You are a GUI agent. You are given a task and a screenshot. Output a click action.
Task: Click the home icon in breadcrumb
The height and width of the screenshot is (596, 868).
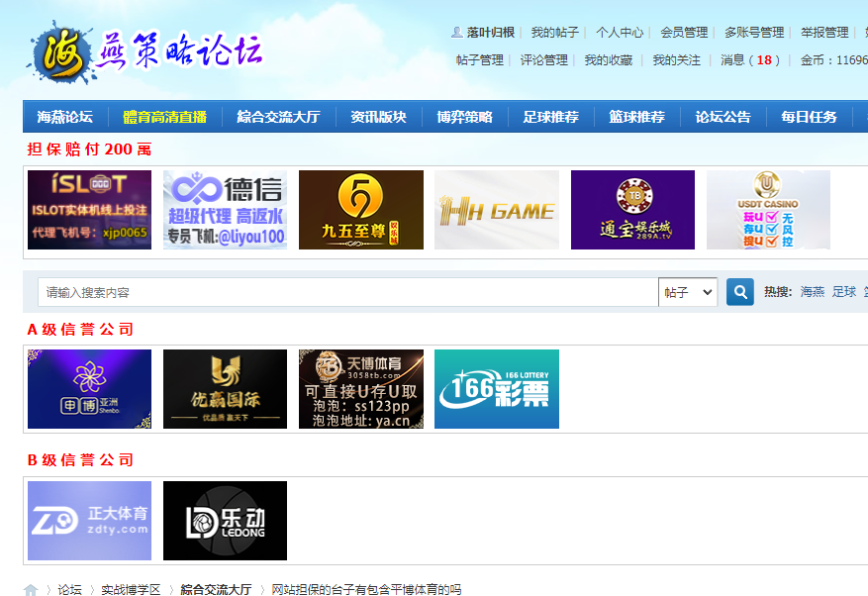[x=31, y=590]
